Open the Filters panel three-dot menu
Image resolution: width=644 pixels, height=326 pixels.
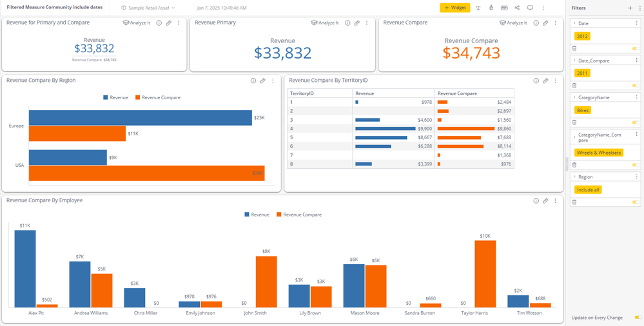[x=638, y=8]
